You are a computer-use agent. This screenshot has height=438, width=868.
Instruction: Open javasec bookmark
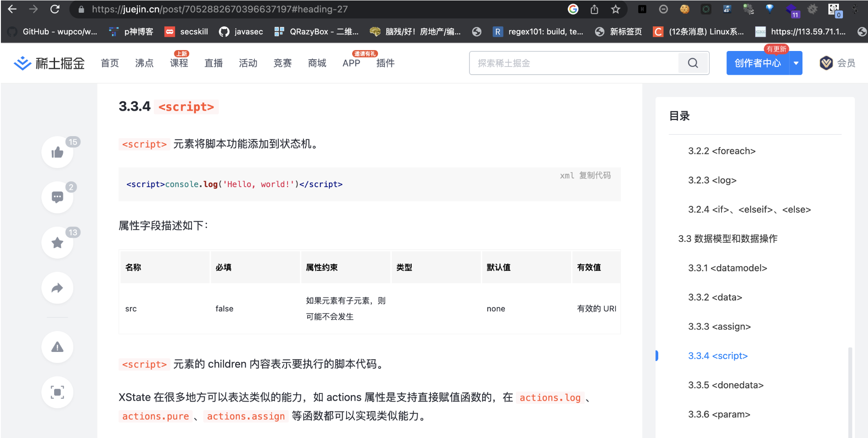pos(241,31)
